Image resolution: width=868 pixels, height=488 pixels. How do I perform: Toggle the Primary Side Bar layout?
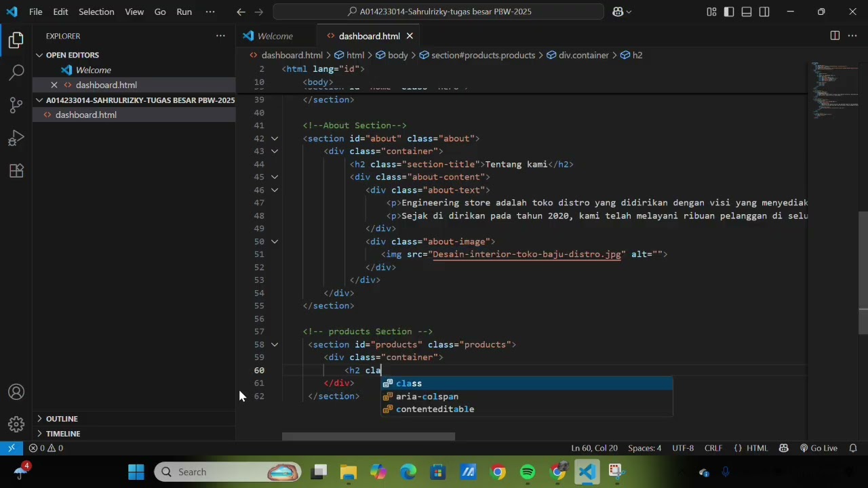[x=729, y=12]
